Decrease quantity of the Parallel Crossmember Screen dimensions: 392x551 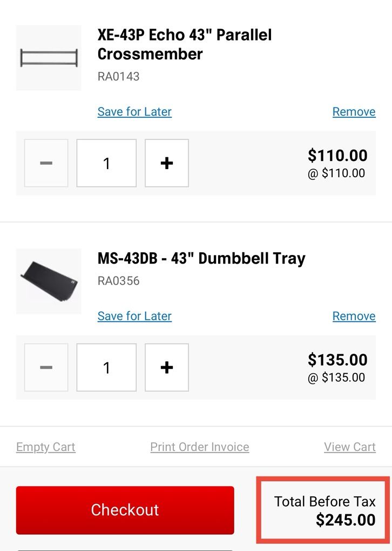coord(46,163)
